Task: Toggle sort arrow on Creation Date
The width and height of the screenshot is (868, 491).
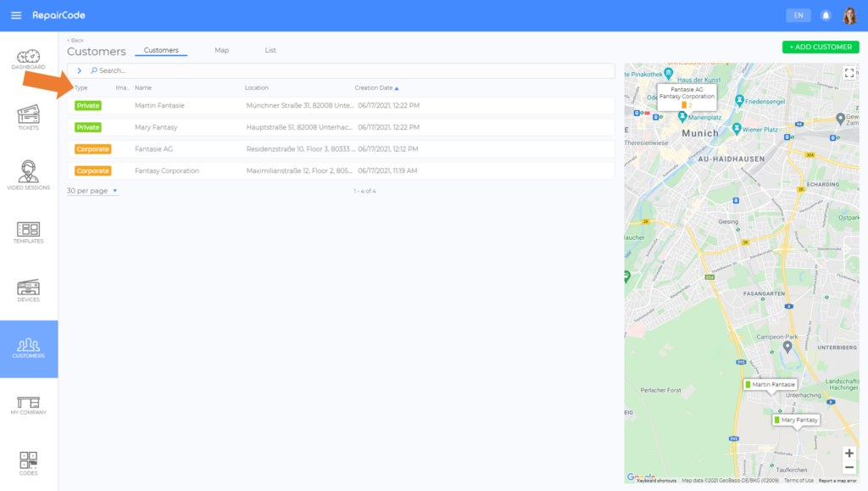Action: point(397,88)
